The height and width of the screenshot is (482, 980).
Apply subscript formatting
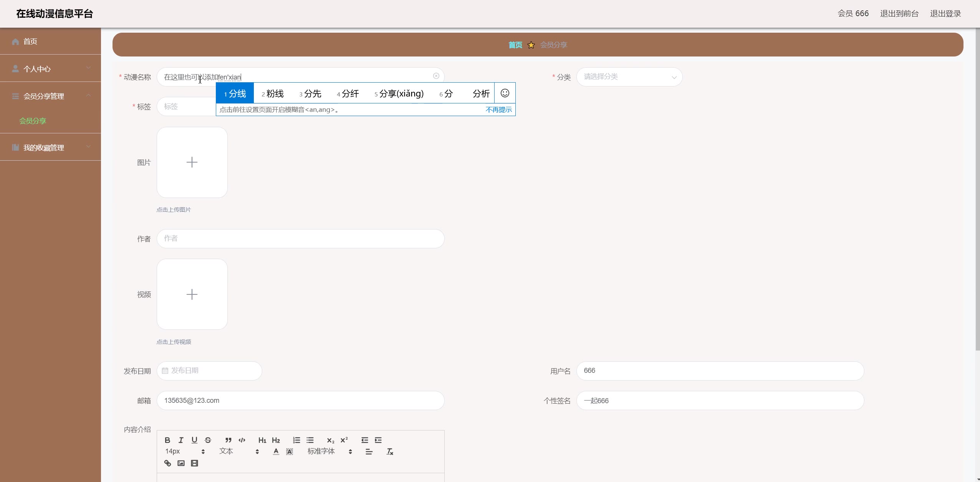(331, 440)
